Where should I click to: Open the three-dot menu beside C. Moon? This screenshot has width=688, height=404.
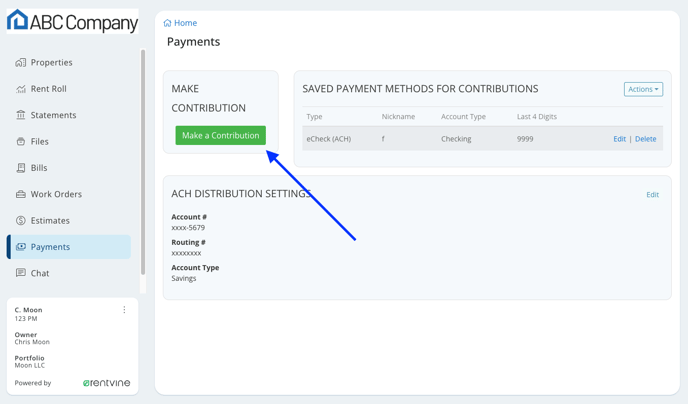[x=124, y=310]
